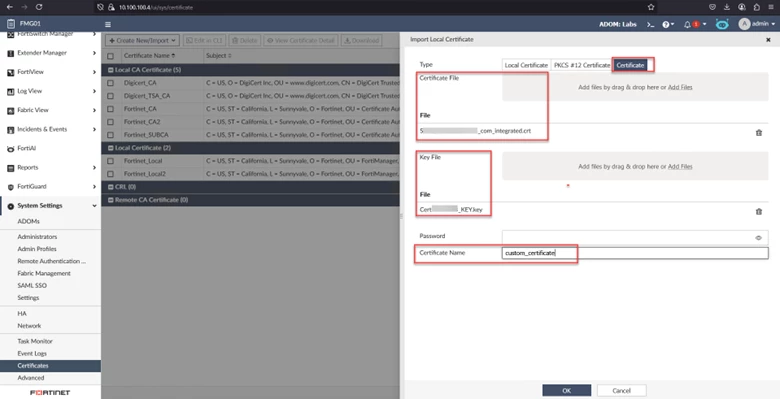Select the Certificate type tab
This screenshot has height=399, width=780.
pyautogui.click(x=630, y=65)
